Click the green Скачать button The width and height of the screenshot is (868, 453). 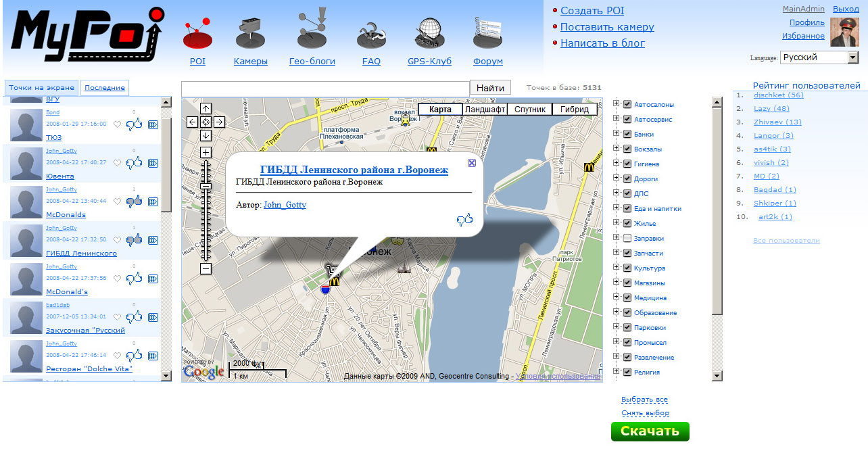pos(650,431)
